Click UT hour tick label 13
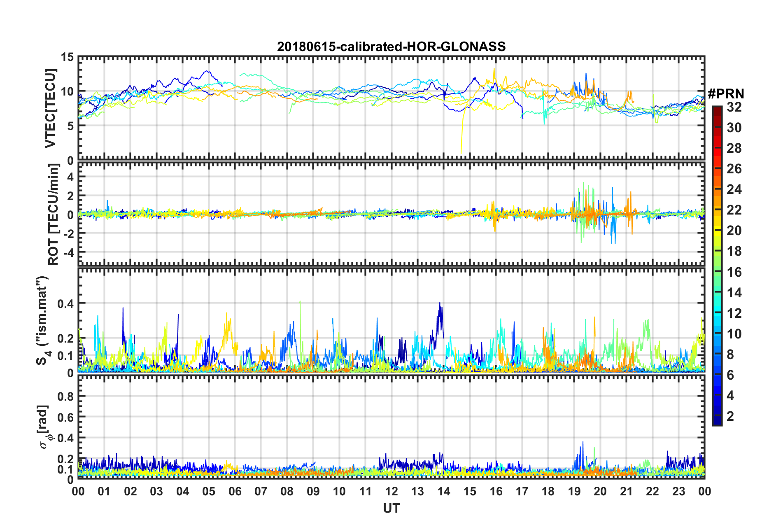The image size is (783, 532). point(417,491)
